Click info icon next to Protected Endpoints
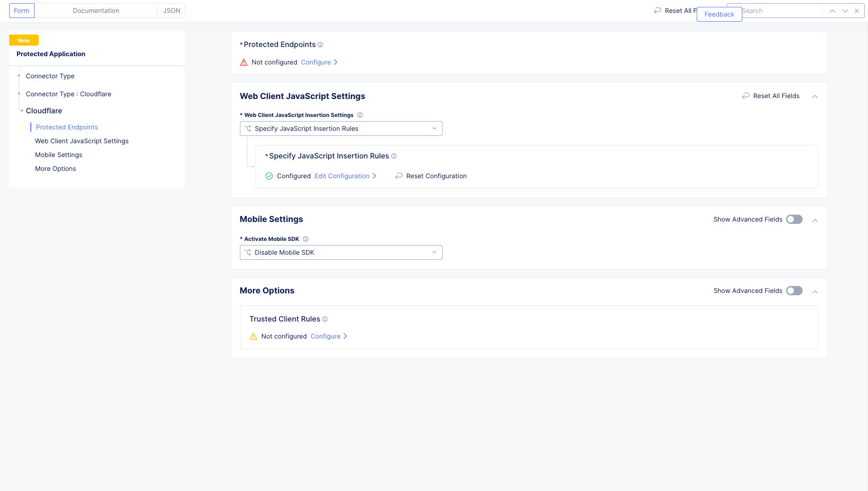868x491 pixels. coord(320,45)
